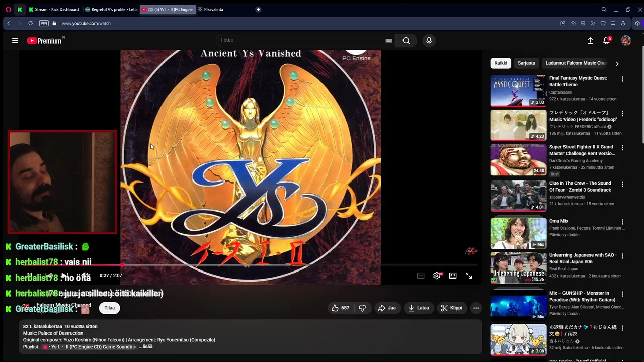644x362 pixels.
Task: Open Final Fantasy Mystic Quest: Battle Theme title
Action: click(x=578, y=81)
